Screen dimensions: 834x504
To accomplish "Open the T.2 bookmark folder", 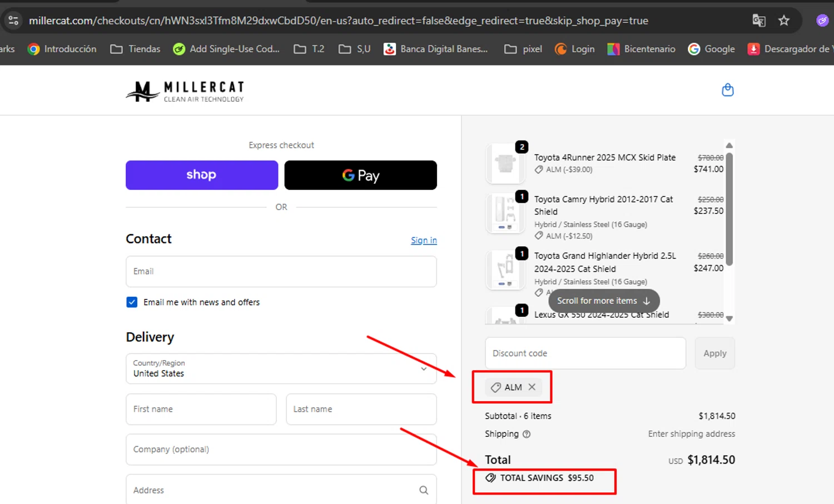I will click(309, 49).
